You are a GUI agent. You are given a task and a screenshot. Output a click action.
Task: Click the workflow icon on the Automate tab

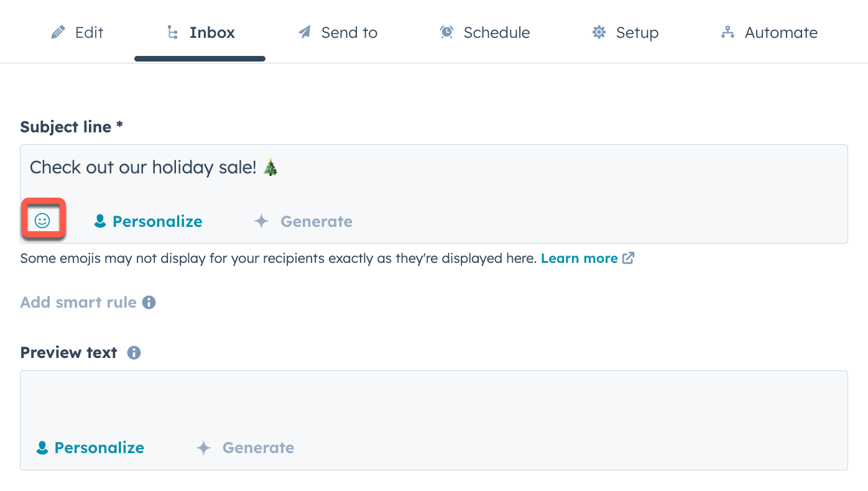pyautogui.click(x=726, y=32)
